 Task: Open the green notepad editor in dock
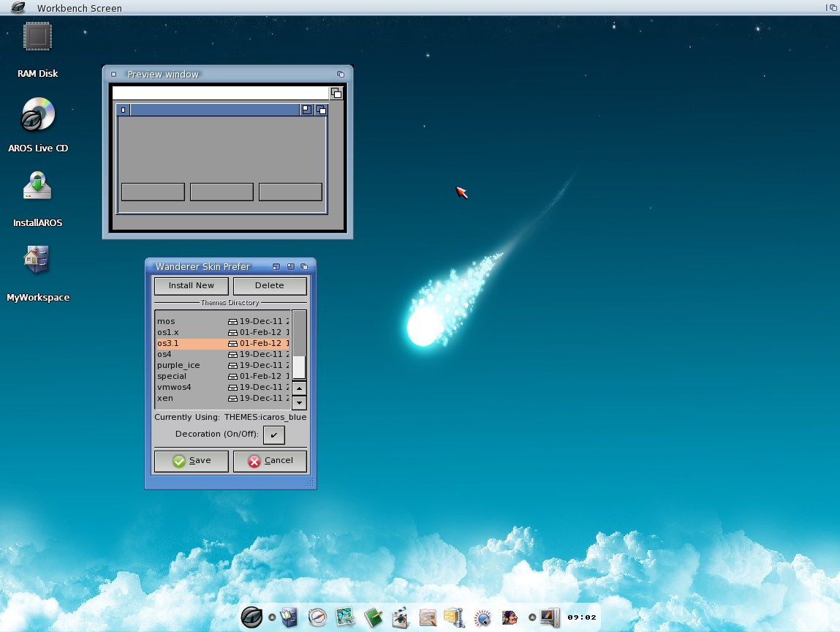click(x=374, y=617)
